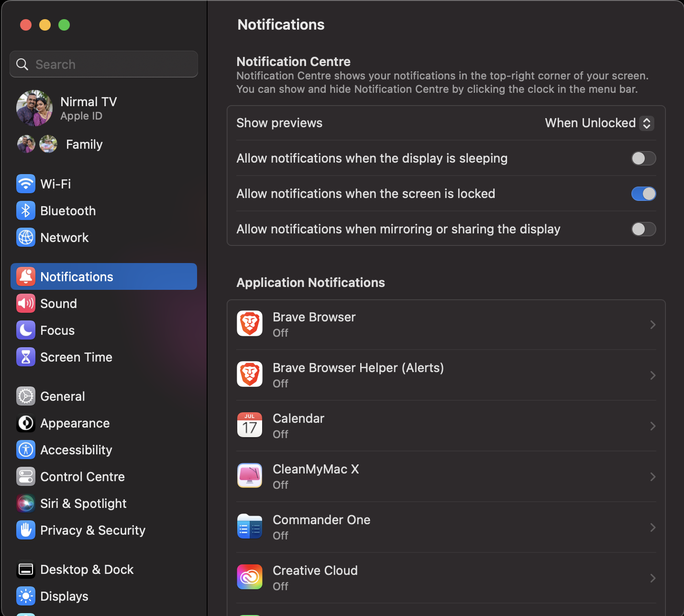Screen dimensions: 684x616
Task: Select Siri & Spotlight sidebar label
Action: point(83,503)
